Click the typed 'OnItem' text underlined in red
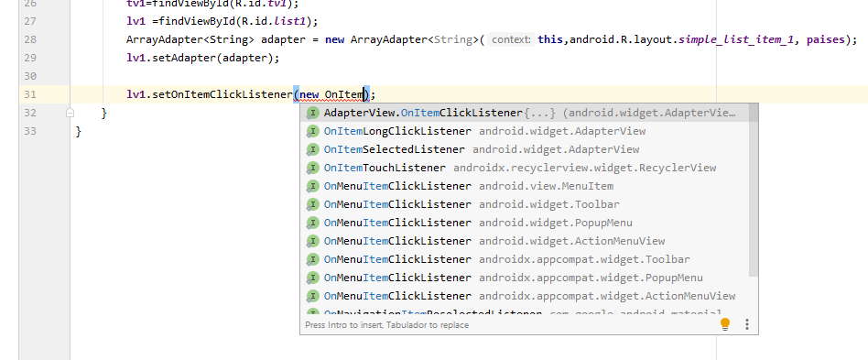This screenshot has height=360, width=868. [343, 94]
